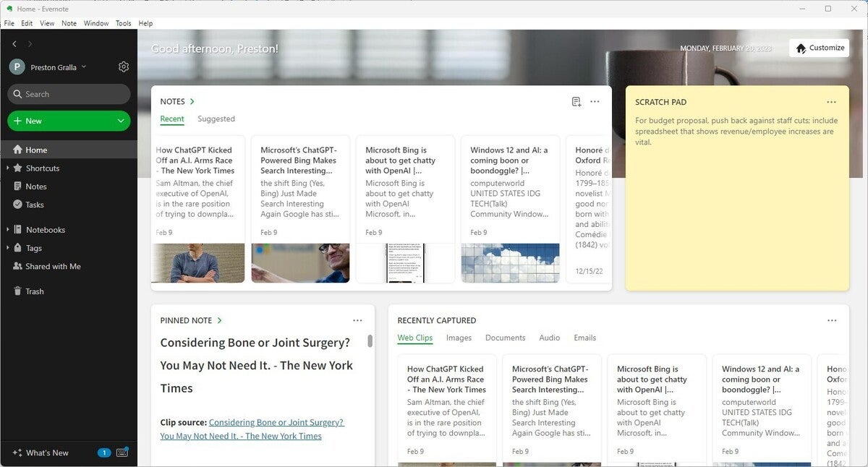This screenshot has height=467, width=868.
Task: Expand the Tags tree arrow
Action: 7,247
